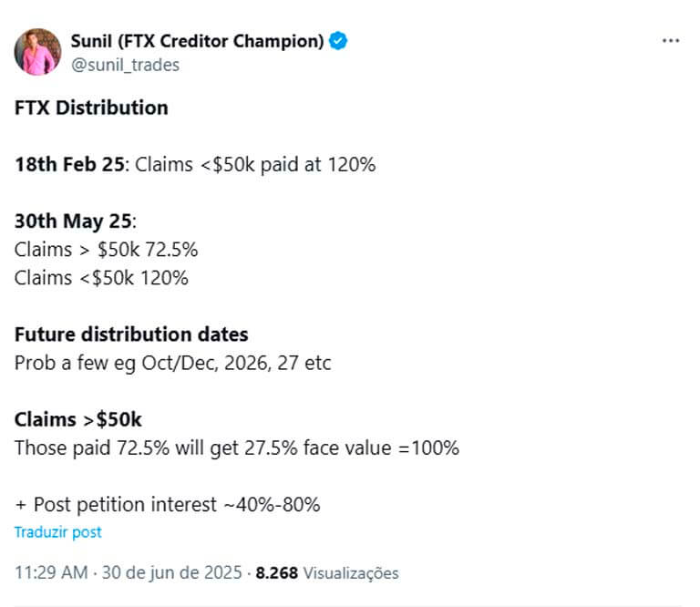Image resolution: width=700 pixels, height=607 pixels.
Task: Click the Claims <$50k paid at 120% text
Action: [x=255, y=164]
